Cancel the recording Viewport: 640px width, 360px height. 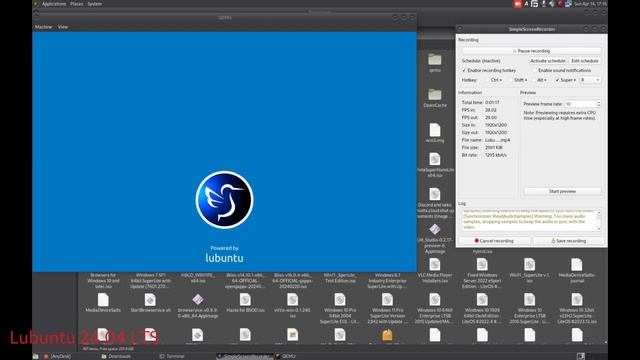tap(494, 241)
